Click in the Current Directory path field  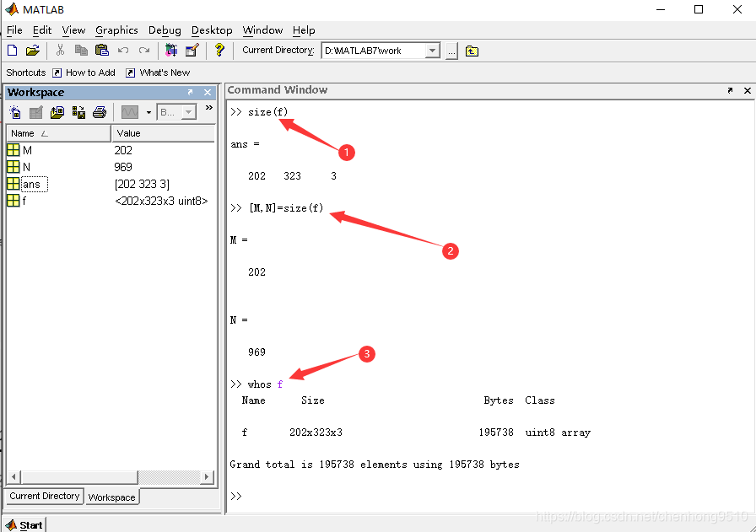pos(374,51)
